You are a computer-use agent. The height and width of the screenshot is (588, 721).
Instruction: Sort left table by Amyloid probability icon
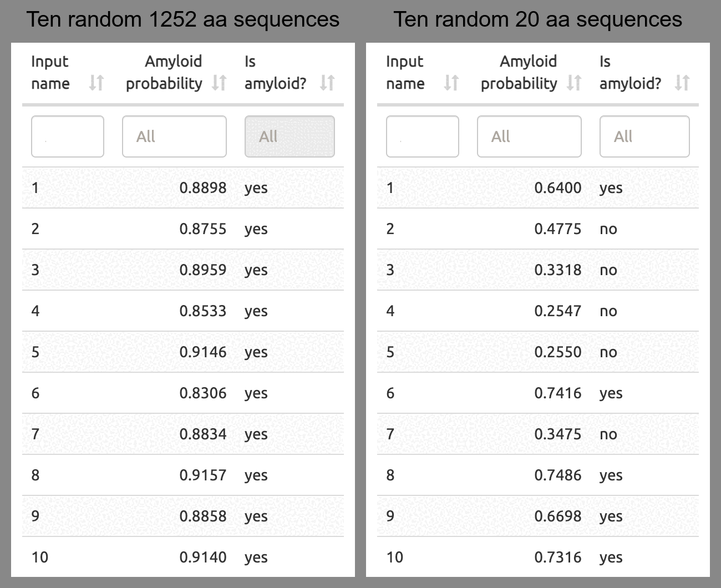220,83
